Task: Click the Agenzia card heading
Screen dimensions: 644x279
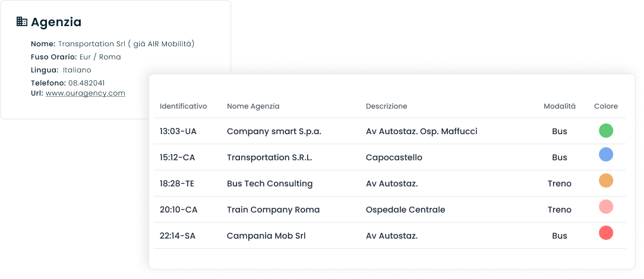Action: [x=56, y=22]
